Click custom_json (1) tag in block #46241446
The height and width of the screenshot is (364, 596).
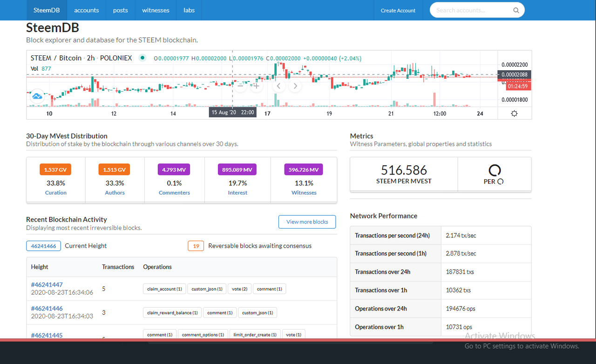pos(257,313)
